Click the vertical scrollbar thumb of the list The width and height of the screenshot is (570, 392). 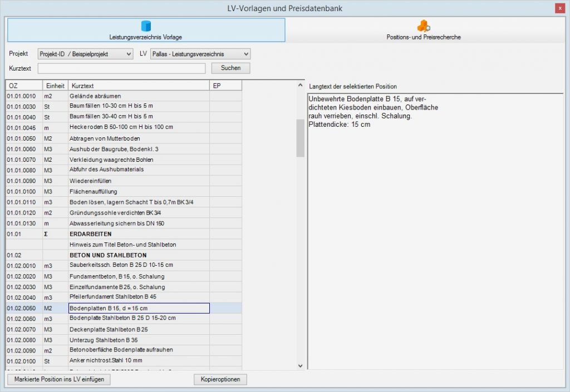(300, 138)
